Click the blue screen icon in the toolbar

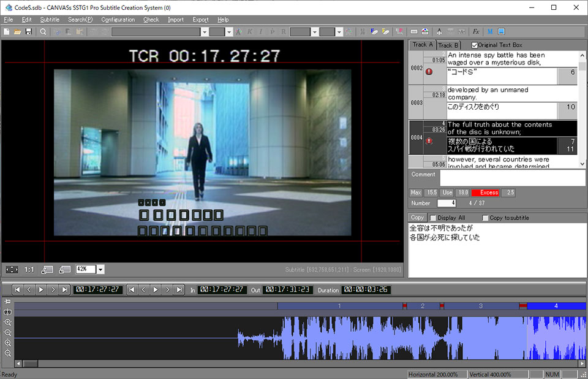click(502, 32)
